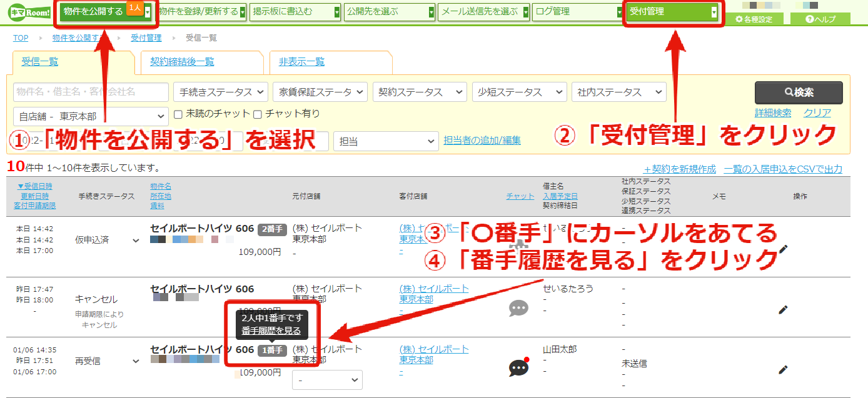Open the "-" dropdown in 山田太郎 row
868x398 pixels.
coord(327,379)
